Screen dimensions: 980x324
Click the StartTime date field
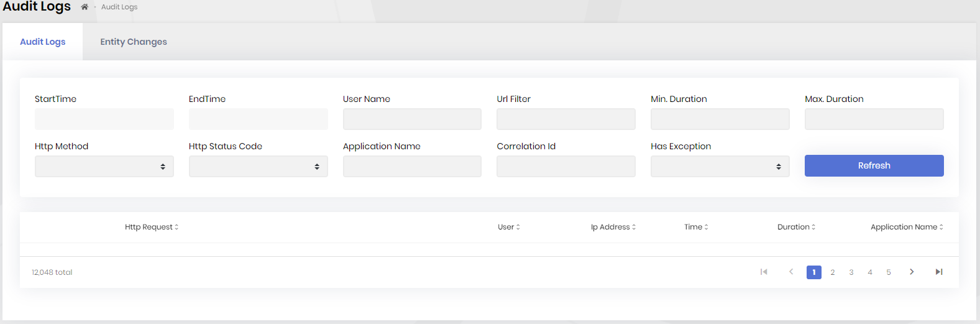point(104,119)
